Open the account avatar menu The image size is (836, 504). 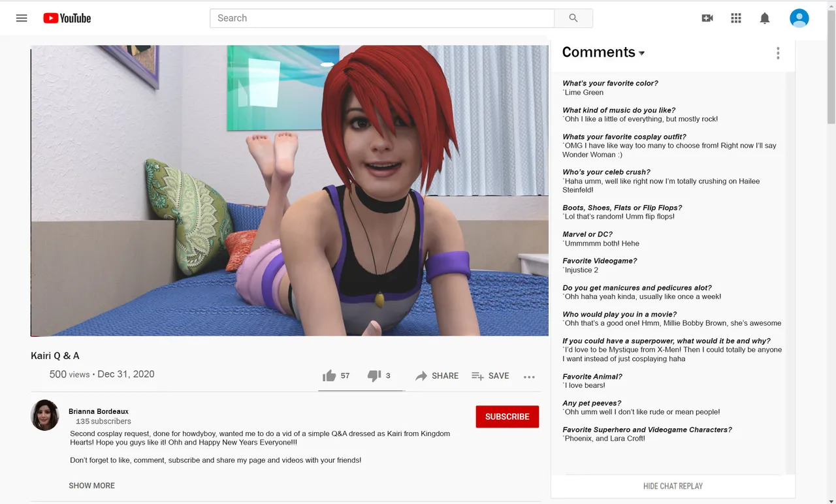click(799, 18)
